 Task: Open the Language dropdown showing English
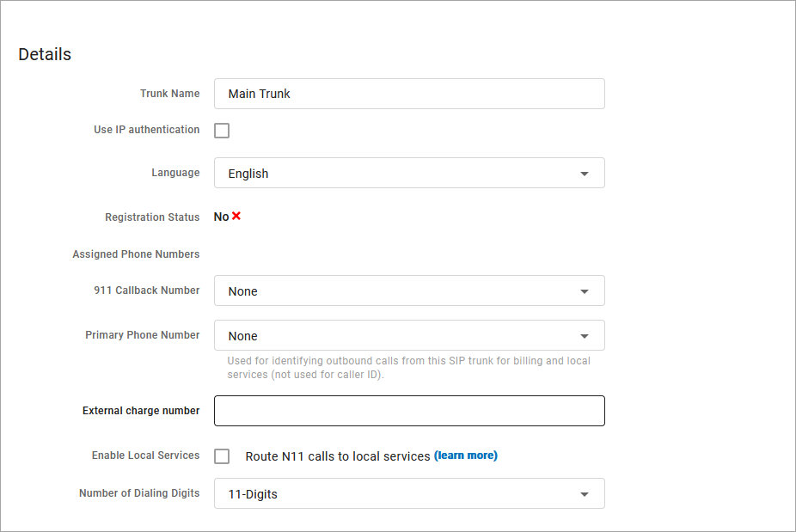pyautogui.click(x=395, y=174)
